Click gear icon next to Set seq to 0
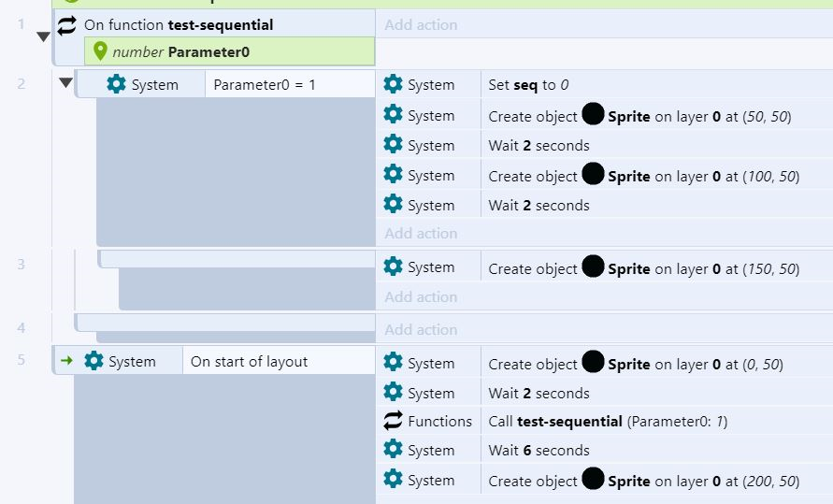 coord(394,84)
